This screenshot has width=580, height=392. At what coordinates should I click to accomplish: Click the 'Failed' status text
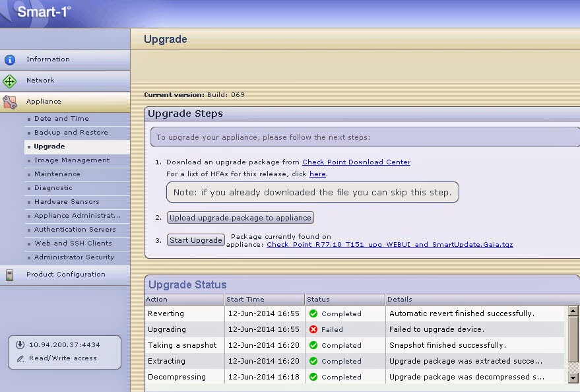(x=332, y=329)
